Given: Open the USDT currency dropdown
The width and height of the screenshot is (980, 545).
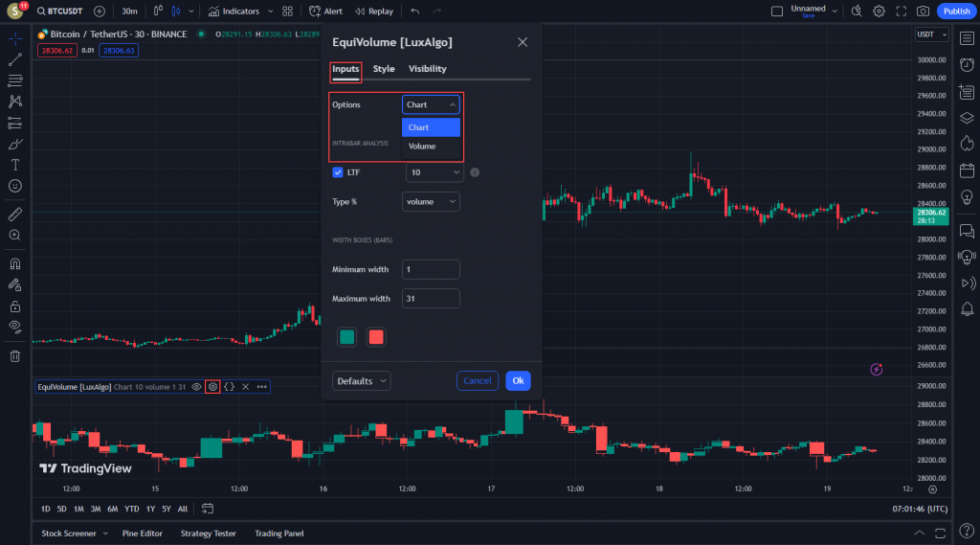Looking at the screenshot, I should coord(932,34).
